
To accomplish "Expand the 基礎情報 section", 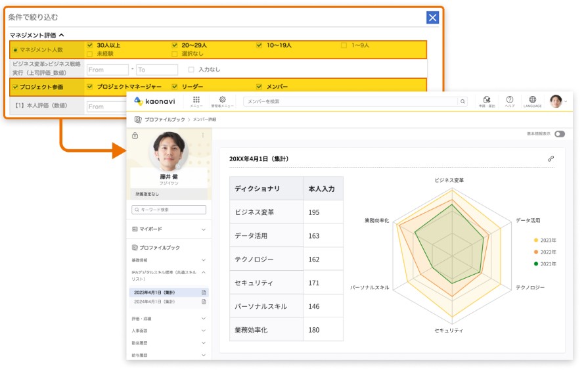I will pyautogui.click(x=204, y=260).
